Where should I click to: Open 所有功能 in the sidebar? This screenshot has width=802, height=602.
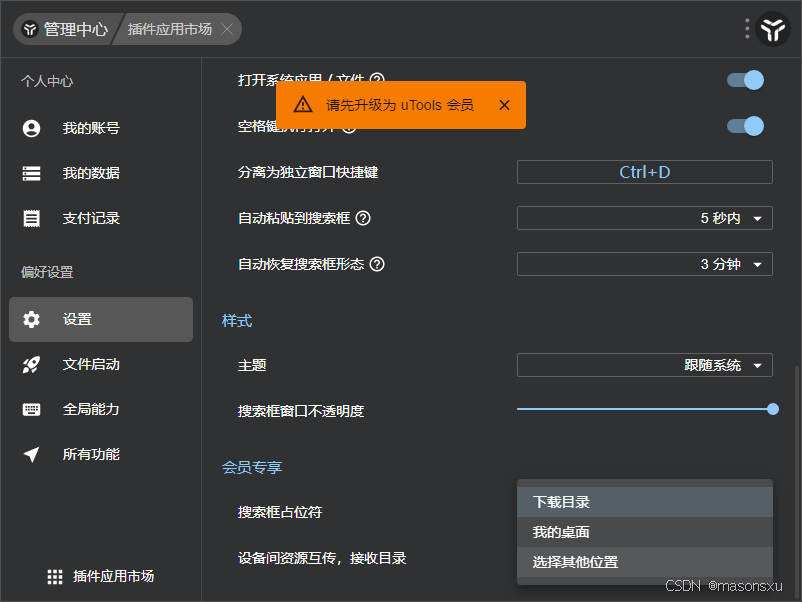(x=101, y=454)
